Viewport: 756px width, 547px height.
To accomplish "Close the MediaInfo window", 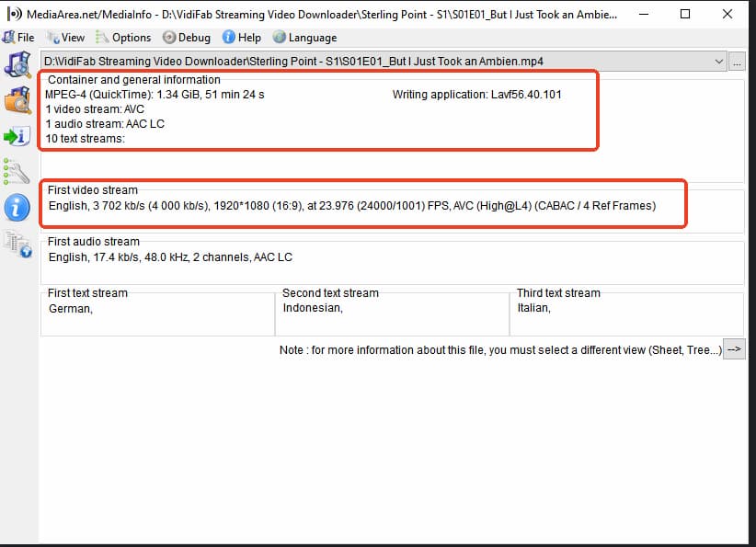I will [x=727, y=14].
